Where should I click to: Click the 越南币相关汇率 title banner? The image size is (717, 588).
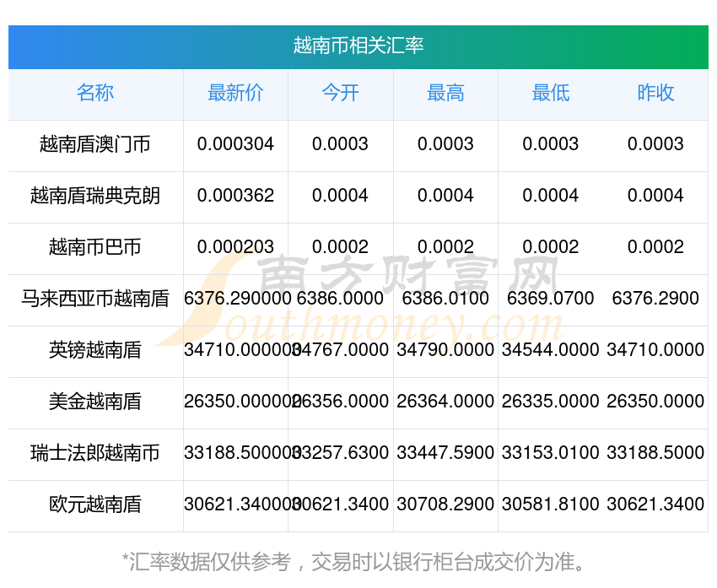358,46
